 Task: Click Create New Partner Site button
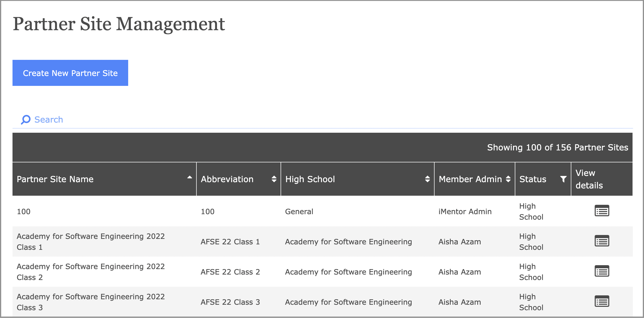(x=70, y=73)
